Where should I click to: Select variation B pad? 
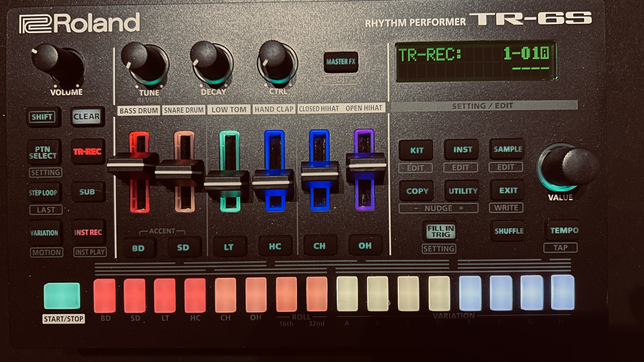pyautogui.click(x=378, y=294)
